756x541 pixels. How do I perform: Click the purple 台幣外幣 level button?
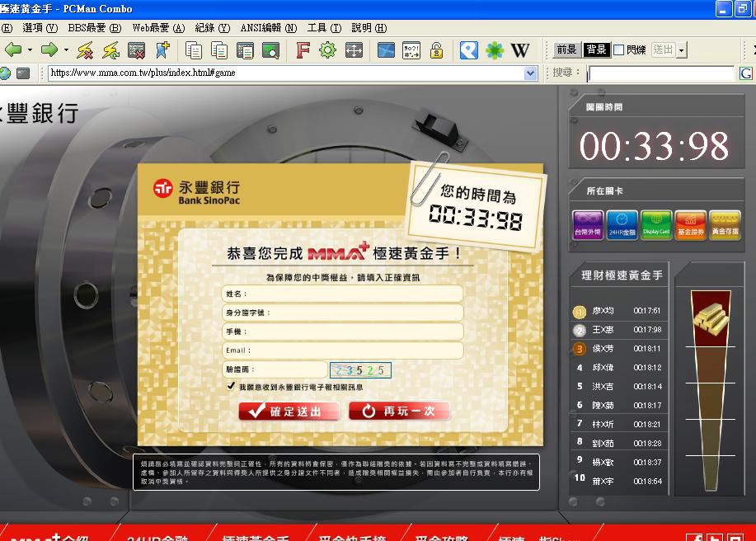coord(588,224)
